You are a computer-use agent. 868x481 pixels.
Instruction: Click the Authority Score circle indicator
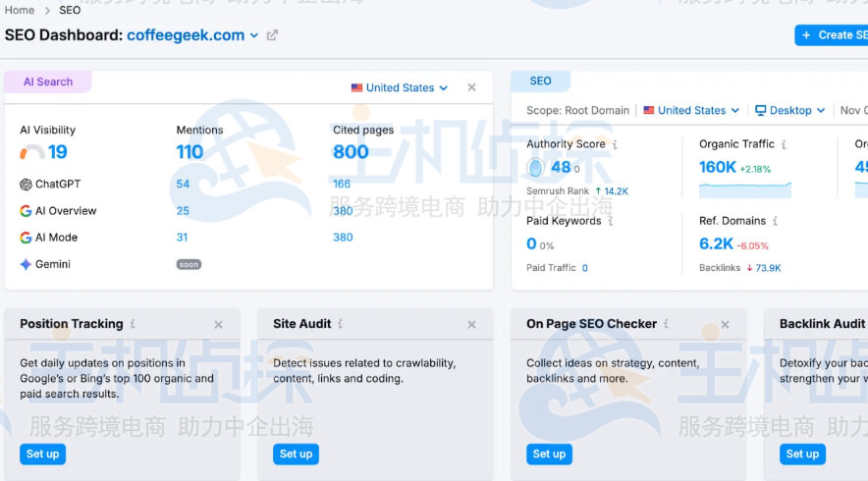[535, 167]
